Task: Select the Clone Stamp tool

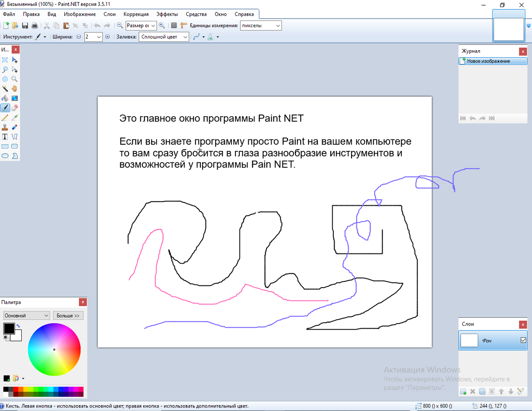Action: coord(5,127)
